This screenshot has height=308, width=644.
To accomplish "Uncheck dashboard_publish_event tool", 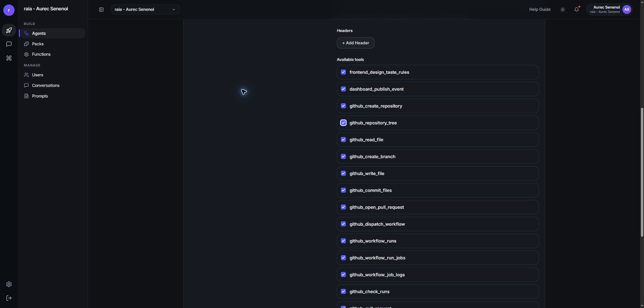I will pos(344,89).
